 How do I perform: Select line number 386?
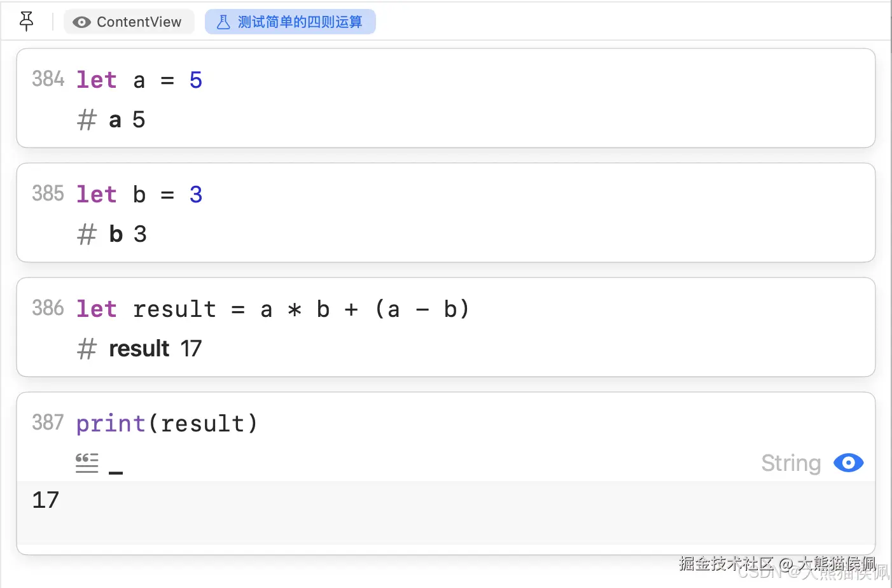coord(48,308)
